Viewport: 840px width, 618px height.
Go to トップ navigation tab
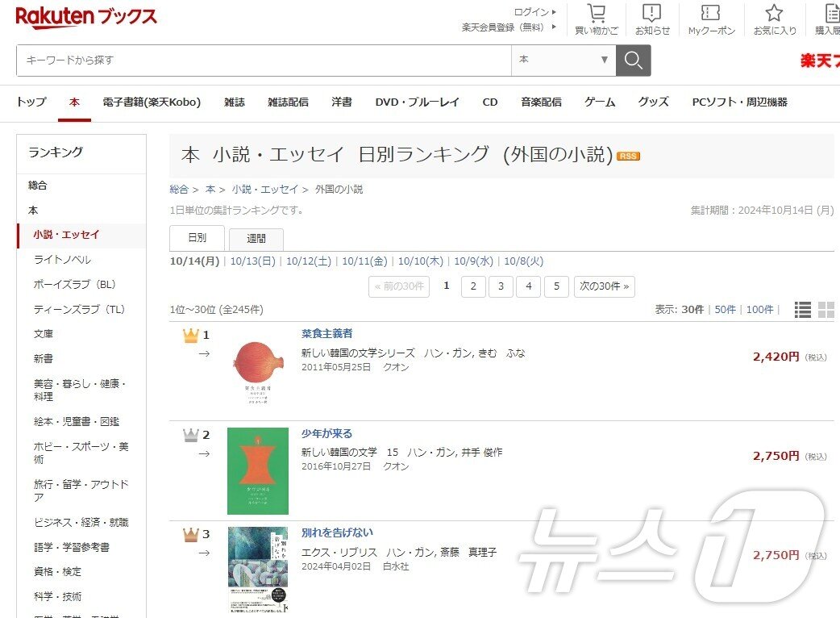click(31, 102)
